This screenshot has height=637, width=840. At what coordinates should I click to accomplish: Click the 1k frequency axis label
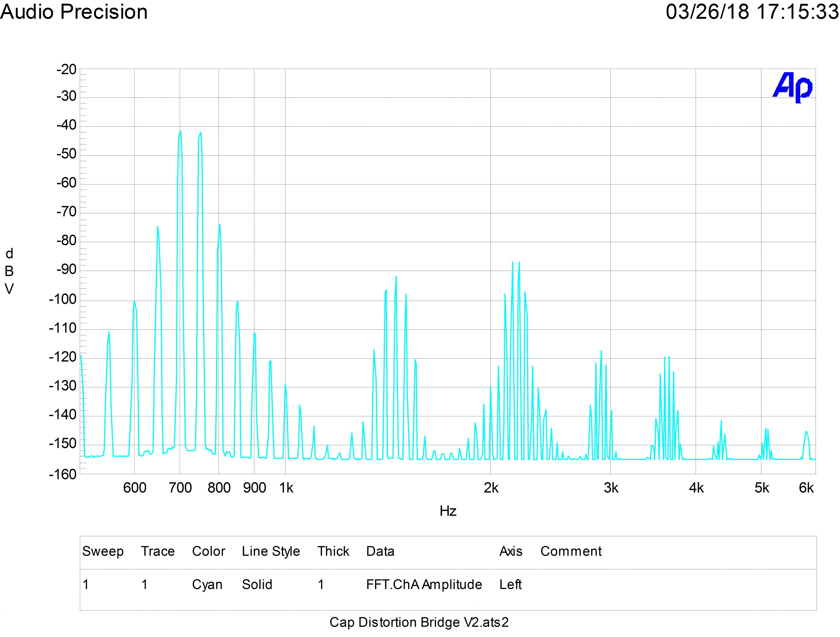286,488
